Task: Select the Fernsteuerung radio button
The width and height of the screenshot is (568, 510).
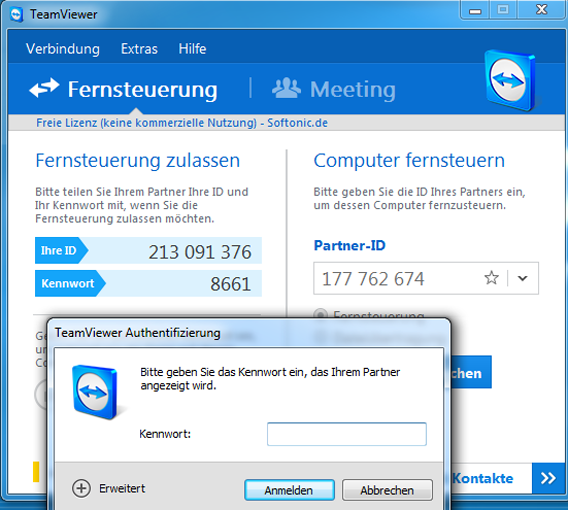Action: [321, 314]
